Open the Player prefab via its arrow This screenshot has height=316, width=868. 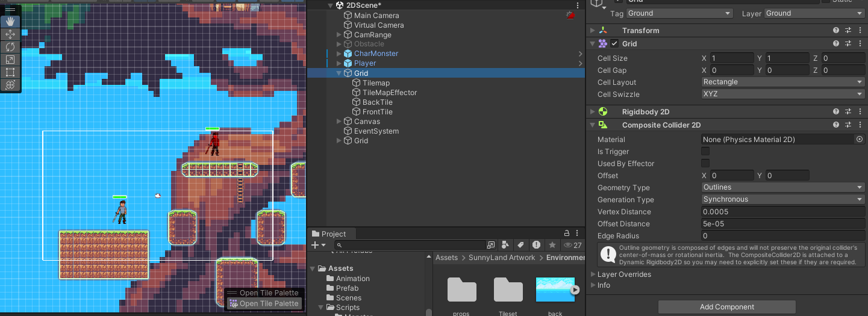click(580, 63)
